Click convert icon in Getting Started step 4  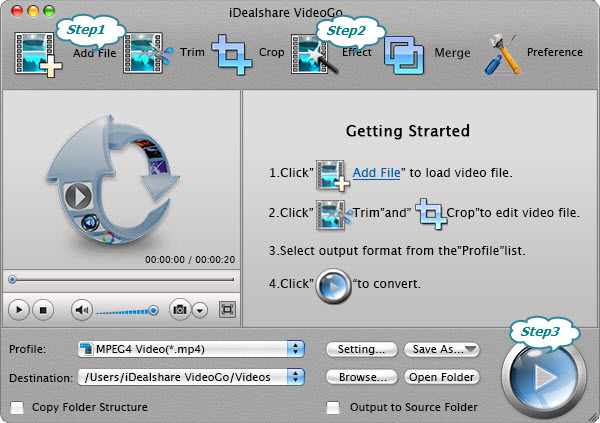click(x=334, y=286)
